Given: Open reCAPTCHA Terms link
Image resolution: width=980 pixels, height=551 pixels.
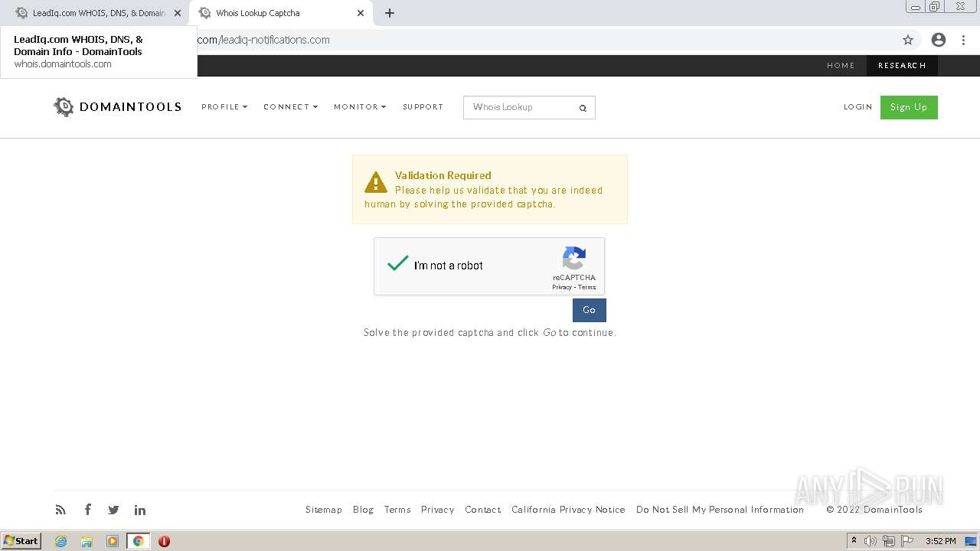Looking at the screenshot, I should click(586, 287).
